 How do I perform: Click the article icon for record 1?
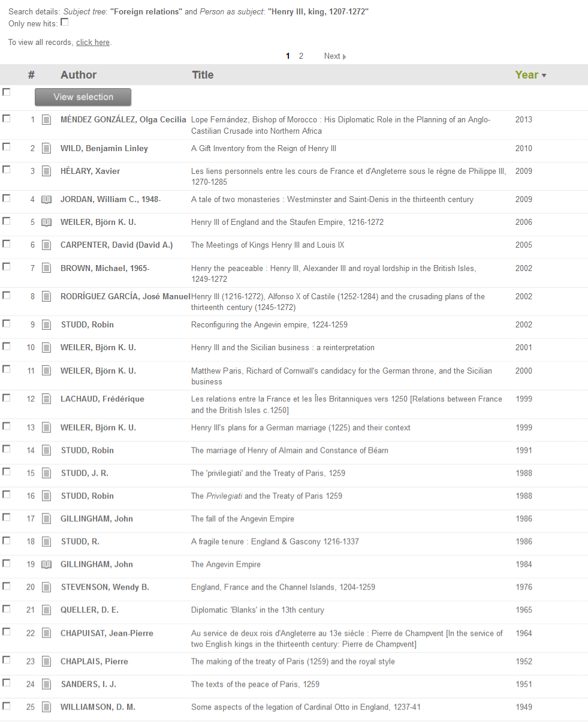click(x=47, y=120)
